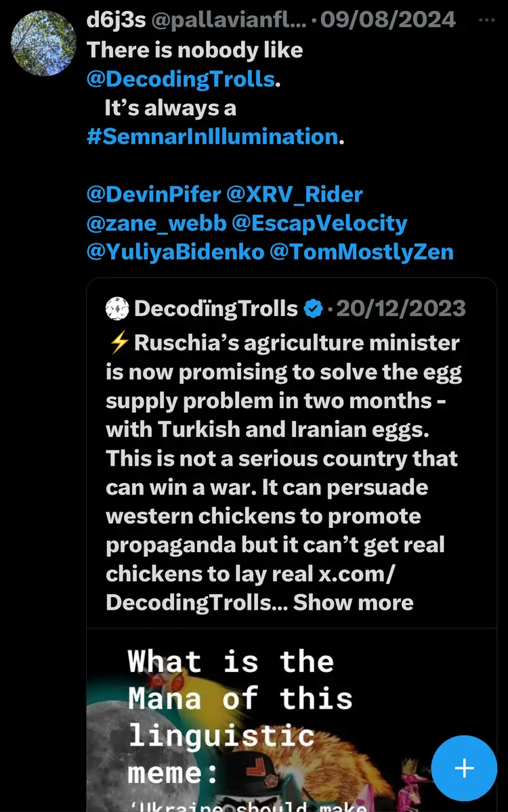Go to @YuliyaBidenko's profile
The image size is (508, 812).
[175, 252]
